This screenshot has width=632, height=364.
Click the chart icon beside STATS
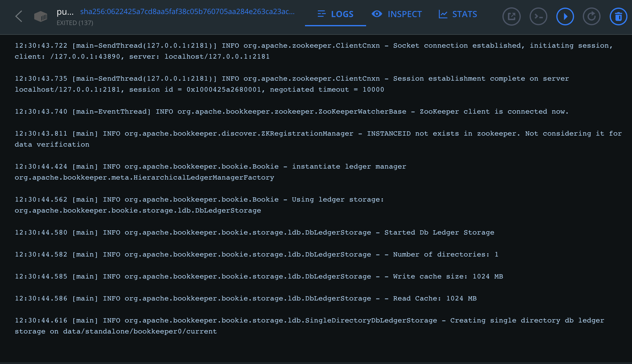(443, 14)
